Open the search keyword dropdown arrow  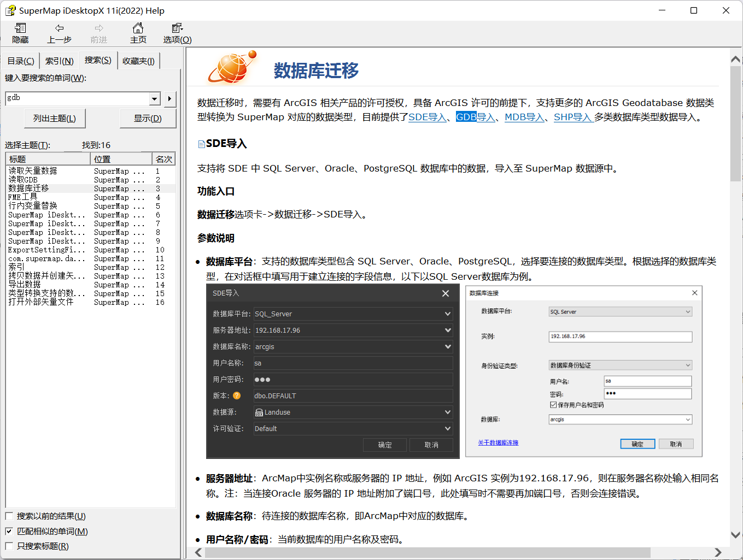pyautogui.click(x=155, y=99)
